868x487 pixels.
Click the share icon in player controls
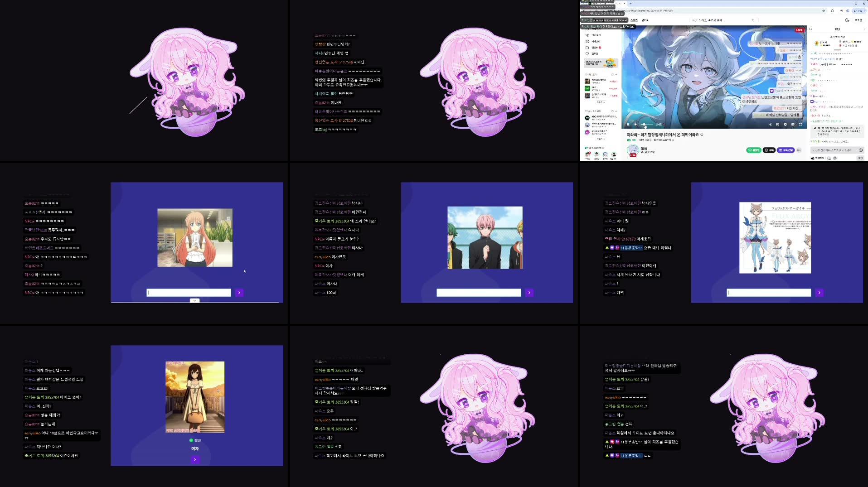click(x=770, y=124)
